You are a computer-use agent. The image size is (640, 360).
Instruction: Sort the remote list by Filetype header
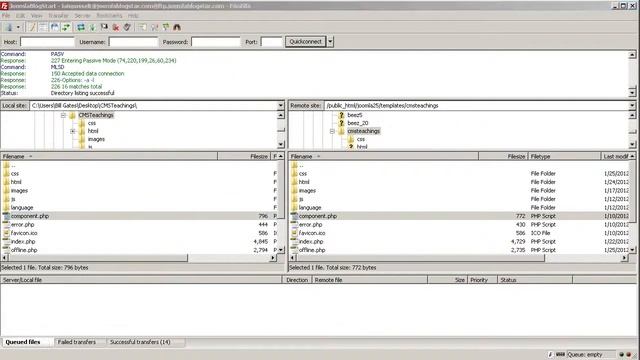tap(564, 156)
